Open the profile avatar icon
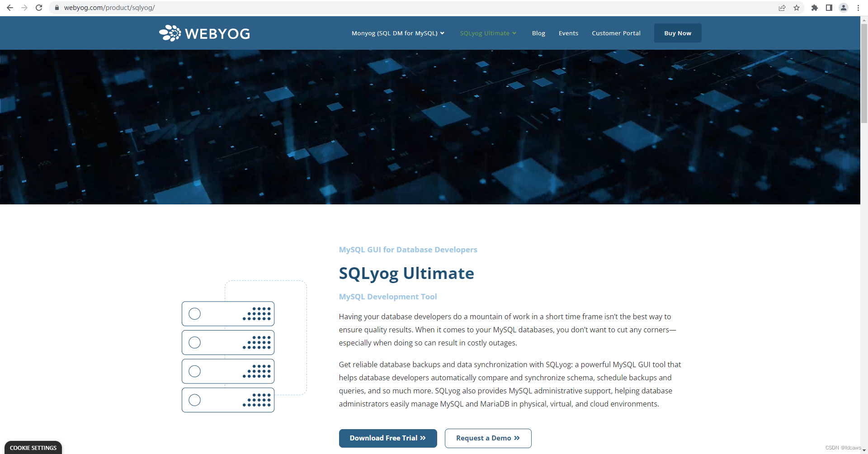Viewport: 868px width, 454px height. pos(844,8)
